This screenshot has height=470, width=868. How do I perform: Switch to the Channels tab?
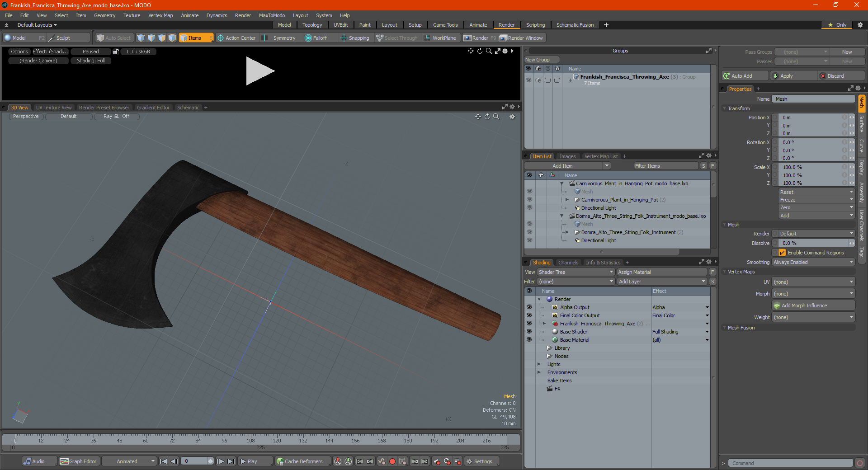[568, 263]
